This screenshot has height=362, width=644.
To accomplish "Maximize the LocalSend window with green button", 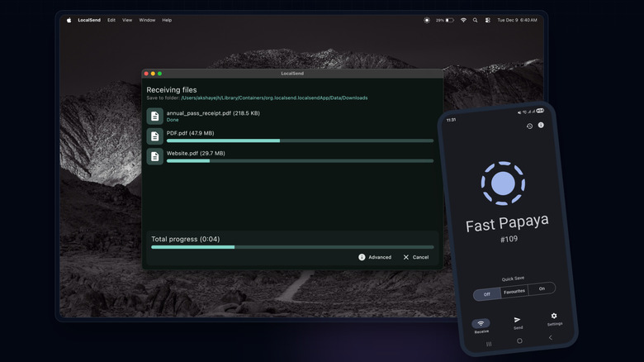I will pyautogui.click(x=160, y=74).
